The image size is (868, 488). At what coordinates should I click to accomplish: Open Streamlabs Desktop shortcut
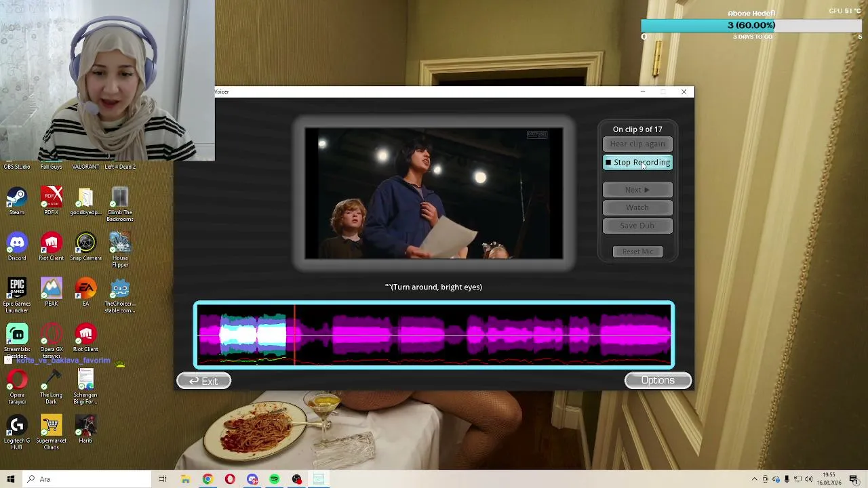[x=17, y=341]
